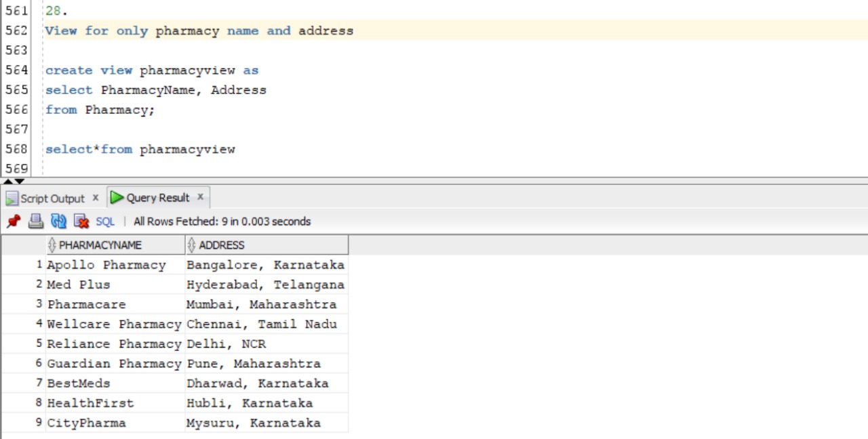Close the Script Output tab
The height and width of the screenshot is (439, 868).
pos(95,197)
